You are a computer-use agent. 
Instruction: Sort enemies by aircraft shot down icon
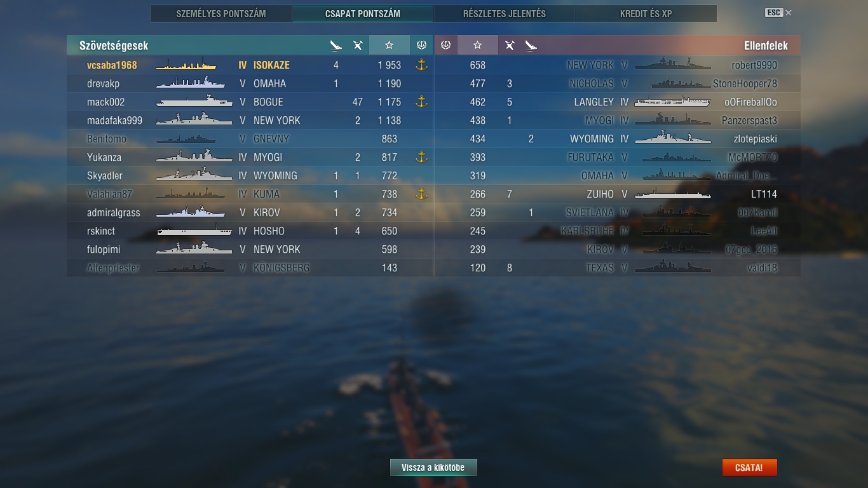[510, 45]
